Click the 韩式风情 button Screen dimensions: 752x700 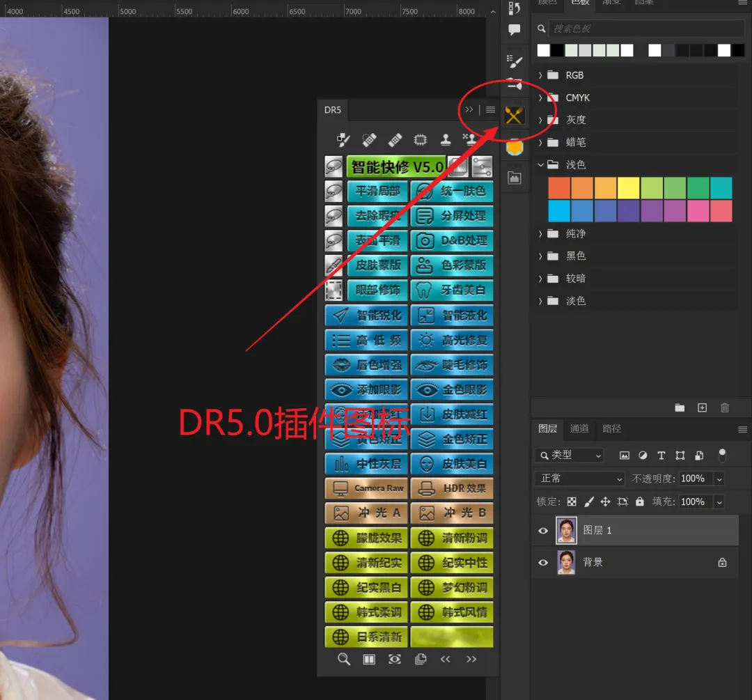click(x=452, y=613)
